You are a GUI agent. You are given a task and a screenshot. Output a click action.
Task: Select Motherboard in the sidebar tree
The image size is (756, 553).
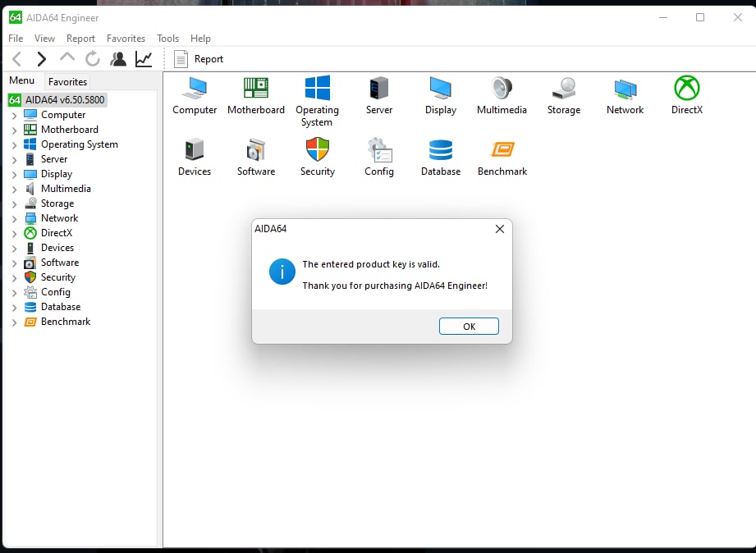tap(70, 130)
